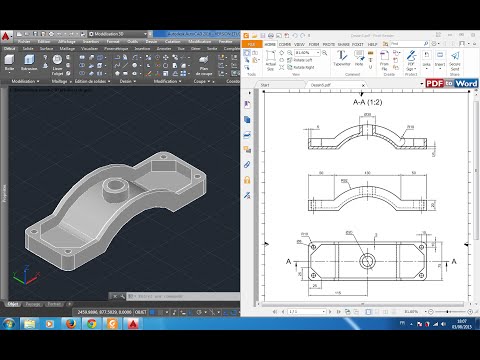Click the Print icon in Foxit quick toolbar
Image resolution: width=480 pixels, height=360 pixels.
(271, 35)
